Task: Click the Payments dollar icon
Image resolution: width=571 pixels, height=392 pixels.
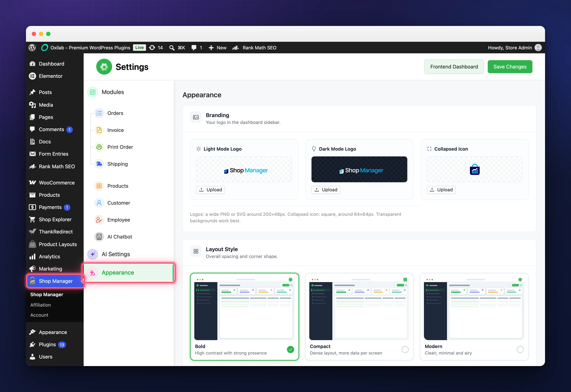Action: coord(32,207)
